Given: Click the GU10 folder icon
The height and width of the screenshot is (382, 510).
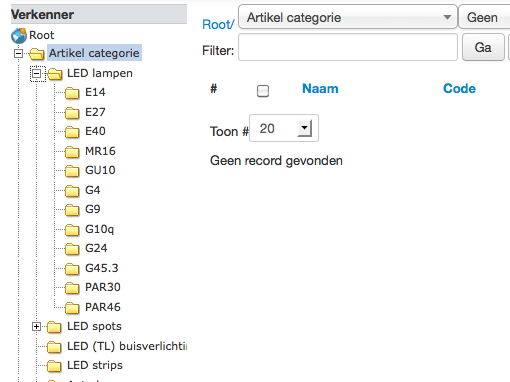Looking at the screenshot, I should [x=72, y=171].
